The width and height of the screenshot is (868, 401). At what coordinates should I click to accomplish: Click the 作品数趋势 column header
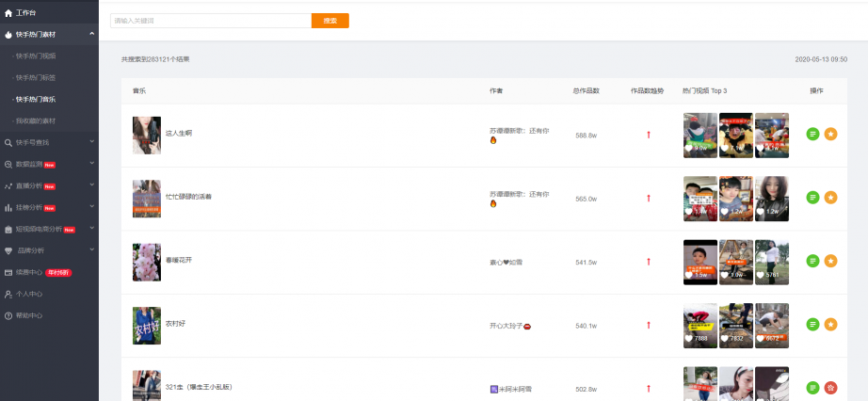coord(647,90)
